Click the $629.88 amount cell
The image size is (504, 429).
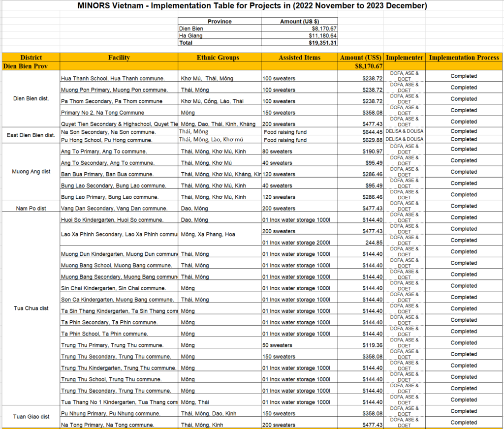[x=360, y=139]
